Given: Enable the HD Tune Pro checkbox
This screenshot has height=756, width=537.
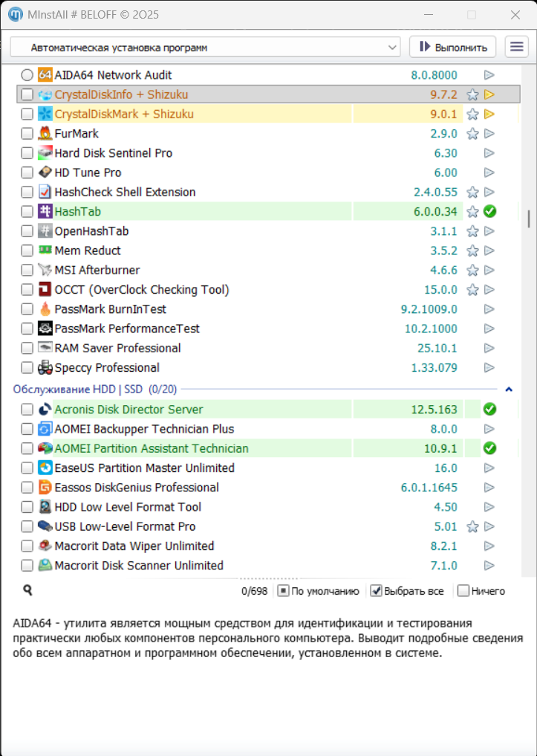Looking at the screenshot, I should pos(27,172).
